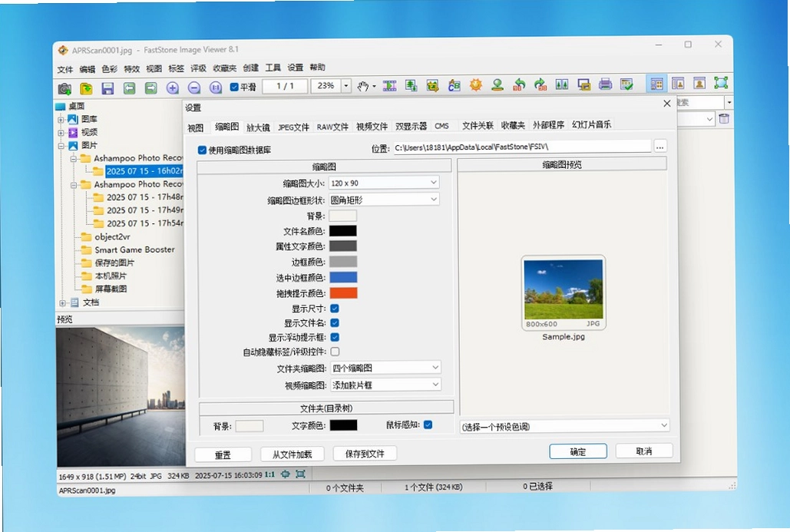The image size is (790, 532).
Task: Select the hand pan tool icon
Action: pos(362,87)
